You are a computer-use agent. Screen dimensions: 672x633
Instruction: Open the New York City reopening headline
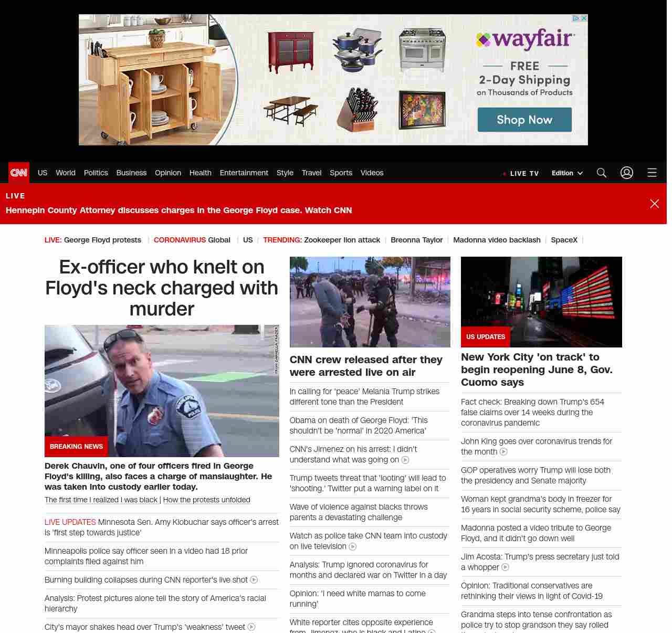point(537,370)
